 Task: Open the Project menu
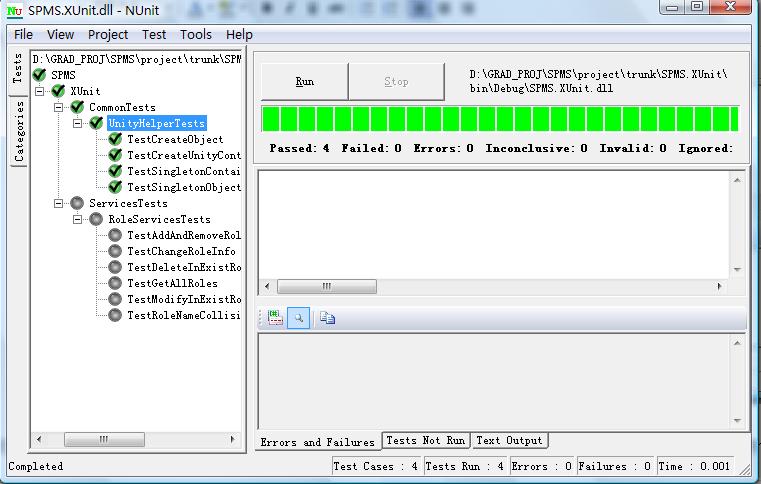(108, 34)
